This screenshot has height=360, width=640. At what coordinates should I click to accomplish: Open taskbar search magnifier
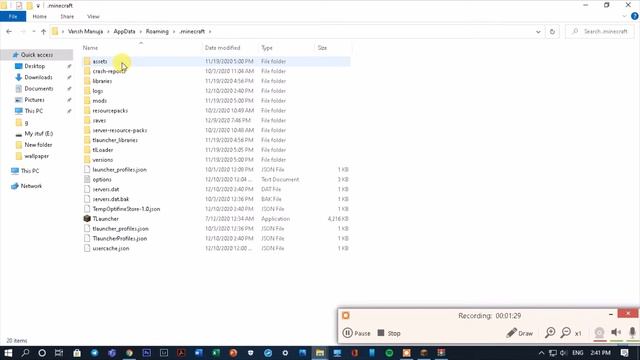tap(25, 353)
